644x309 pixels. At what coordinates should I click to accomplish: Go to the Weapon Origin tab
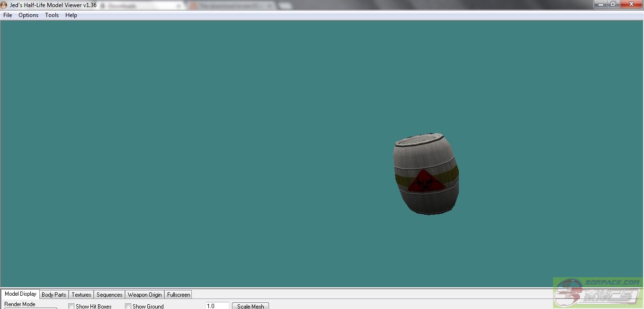pyautogui.click(x=145, y=295)
